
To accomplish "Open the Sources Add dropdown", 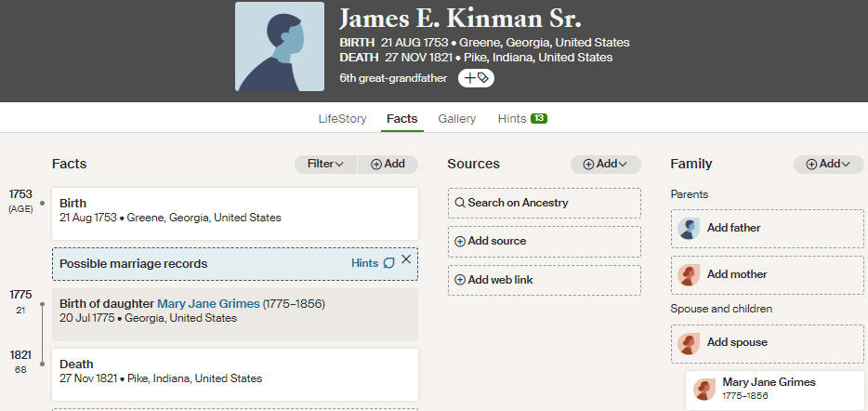I will click(606, 164).
